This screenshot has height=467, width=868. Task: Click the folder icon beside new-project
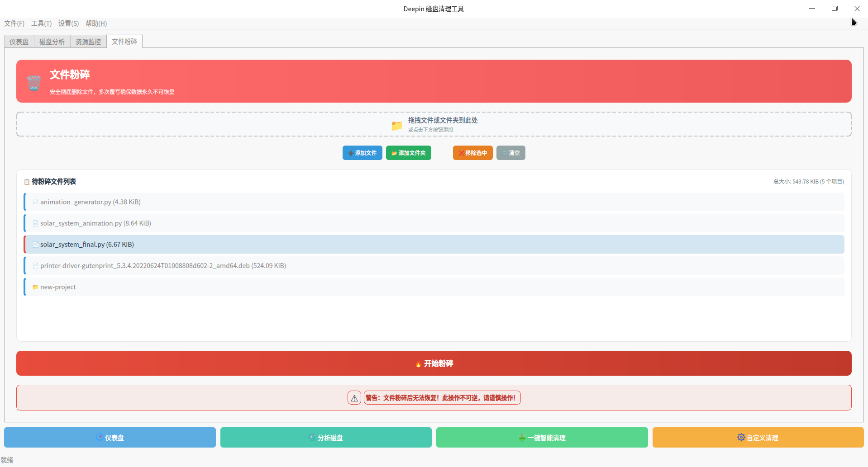[x=35, y=287]
